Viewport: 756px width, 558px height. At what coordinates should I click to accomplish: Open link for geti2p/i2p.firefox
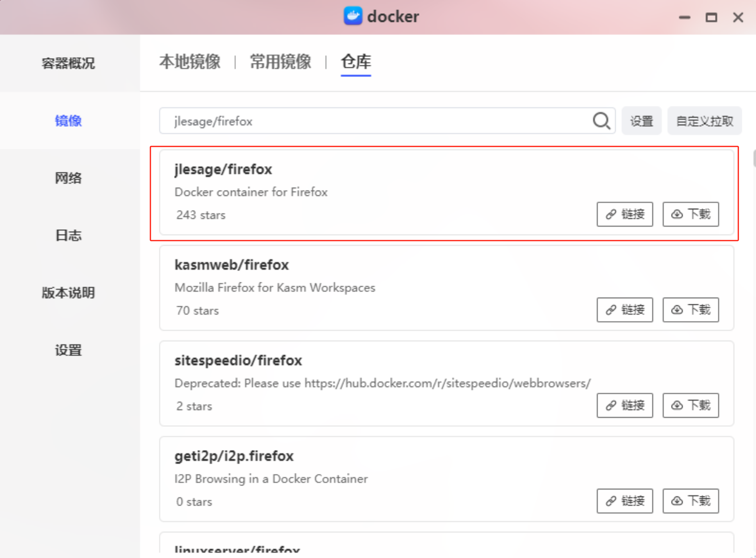click(x=625, y=501)
